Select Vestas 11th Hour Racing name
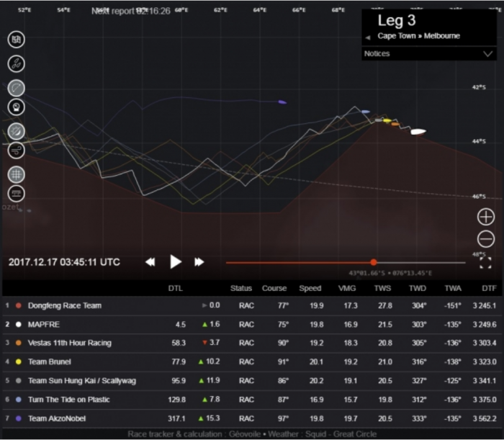This screenshot has width=504, height=440. 70,343
